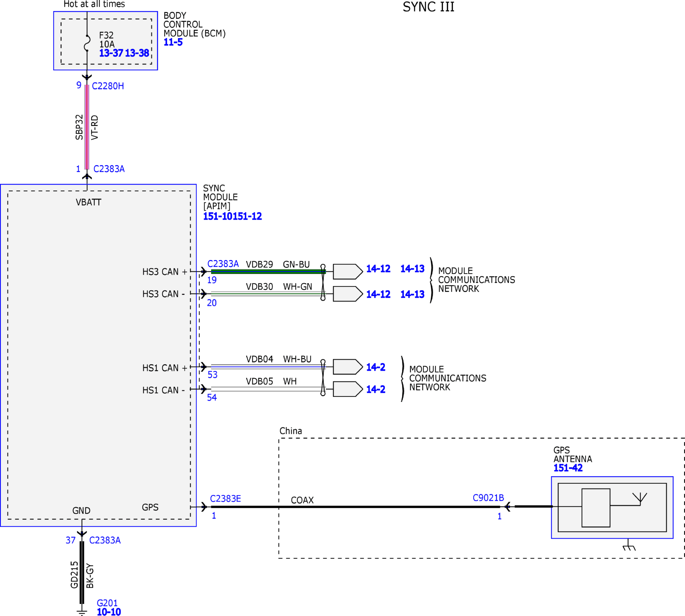Click the violet-red SBP32 wire segment

click(87, 127)
